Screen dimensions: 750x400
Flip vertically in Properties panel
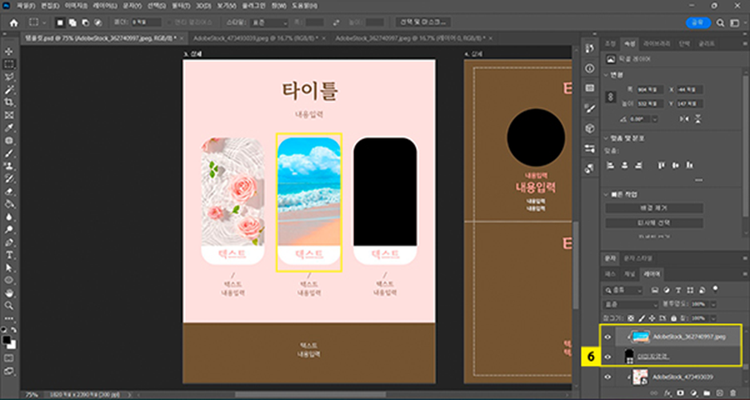click(x=697, y=119)
